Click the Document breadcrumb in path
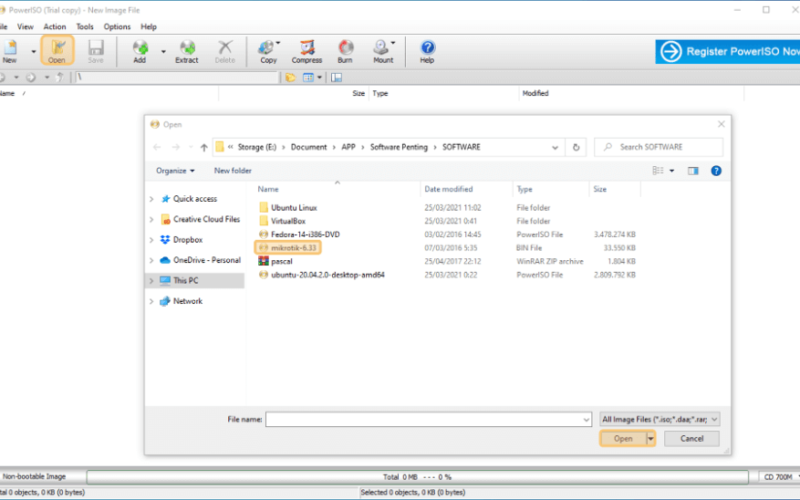Screen dimensions: 800x500 tap(309, 147)
